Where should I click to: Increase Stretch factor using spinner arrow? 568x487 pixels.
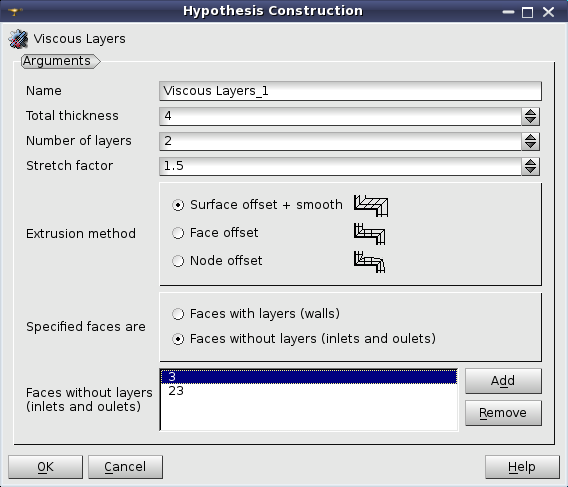click(530, 162)
